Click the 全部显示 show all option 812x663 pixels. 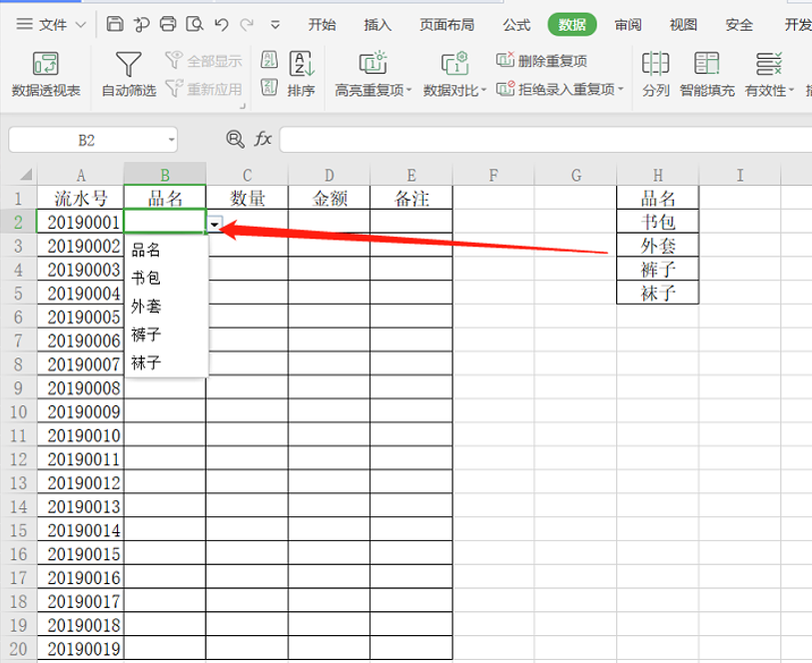204,61
